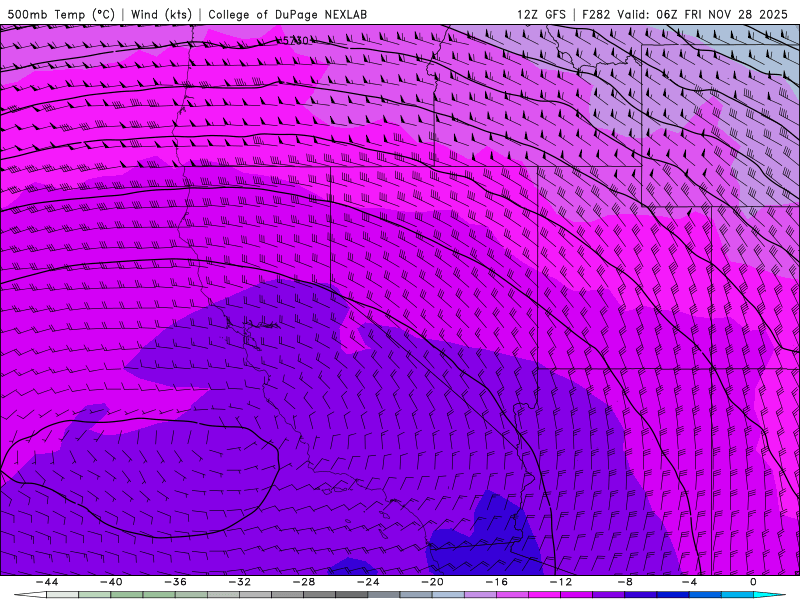Viewport: 800px width, 600px height.
Task: Click the '-20' legend value
Action: pos(432,582)
